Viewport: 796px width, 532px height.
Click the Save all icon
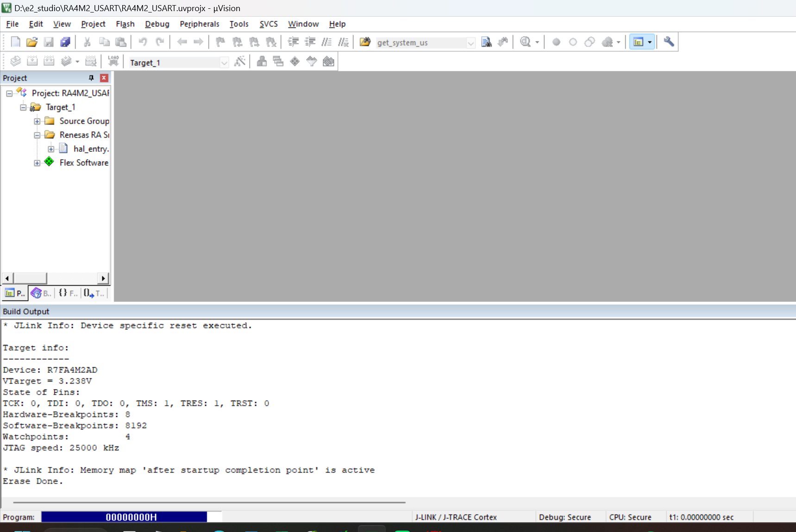(65, 42)
